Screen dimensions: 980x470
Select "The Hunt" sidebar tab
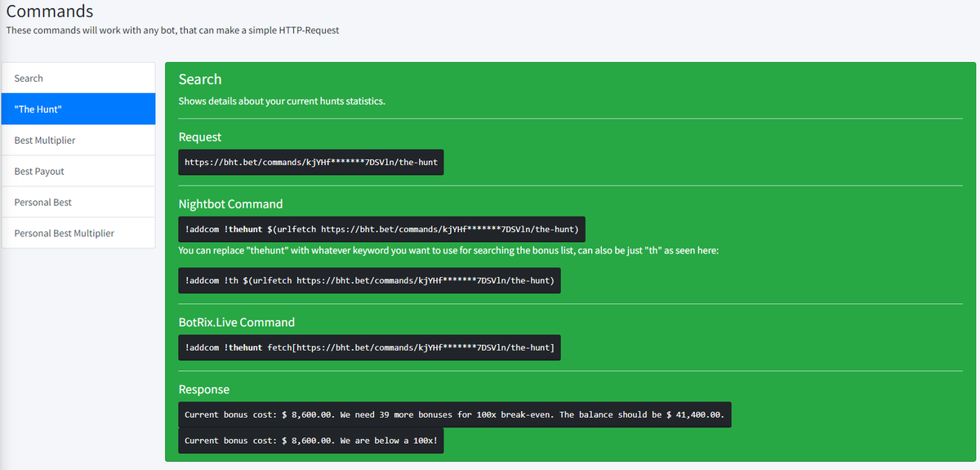(78, 109)
